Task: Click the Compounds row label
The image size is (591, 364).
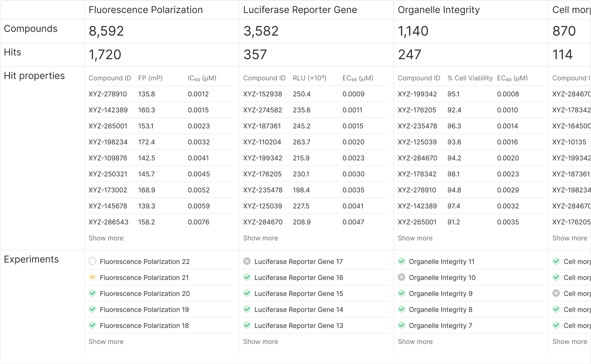Action: 30,29
